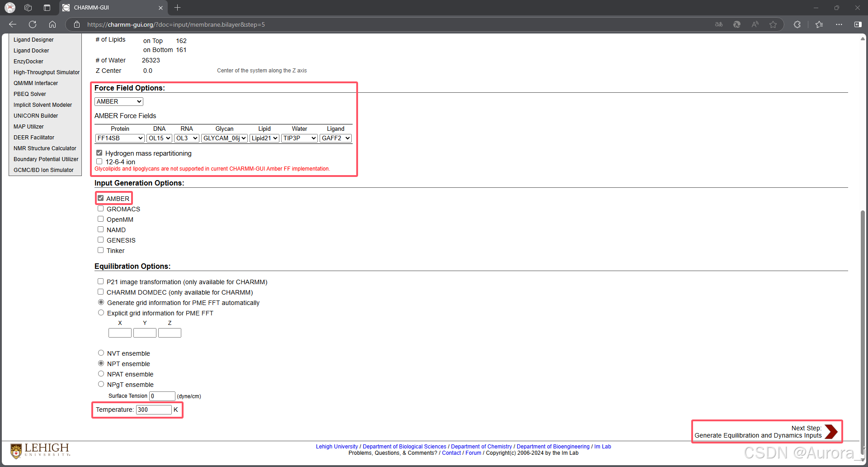Click the X grid input box
This screenshot has height=467, width=868.
[120, 333]
